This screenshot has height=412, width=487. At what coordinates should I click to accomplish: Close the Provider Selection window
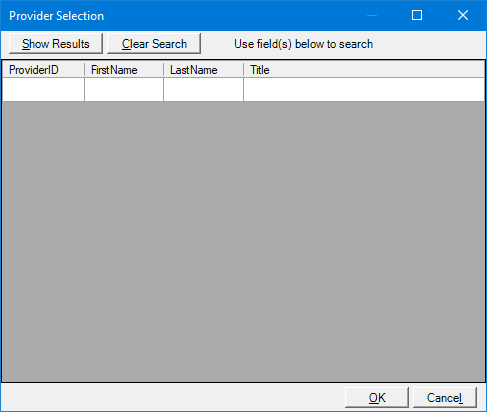(x=463, y=15)
